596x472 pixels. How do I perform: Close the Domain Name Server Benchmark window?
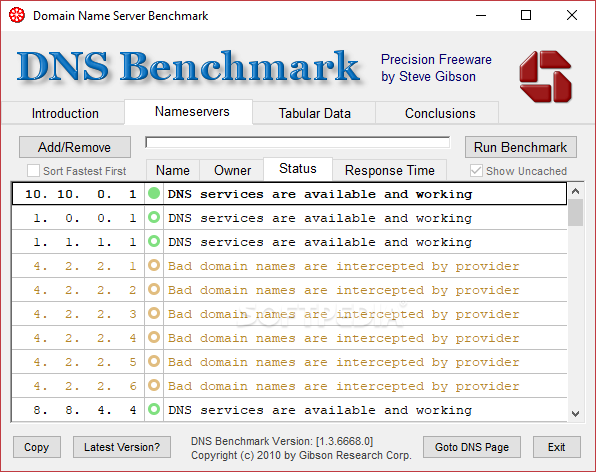click(572, 16)
